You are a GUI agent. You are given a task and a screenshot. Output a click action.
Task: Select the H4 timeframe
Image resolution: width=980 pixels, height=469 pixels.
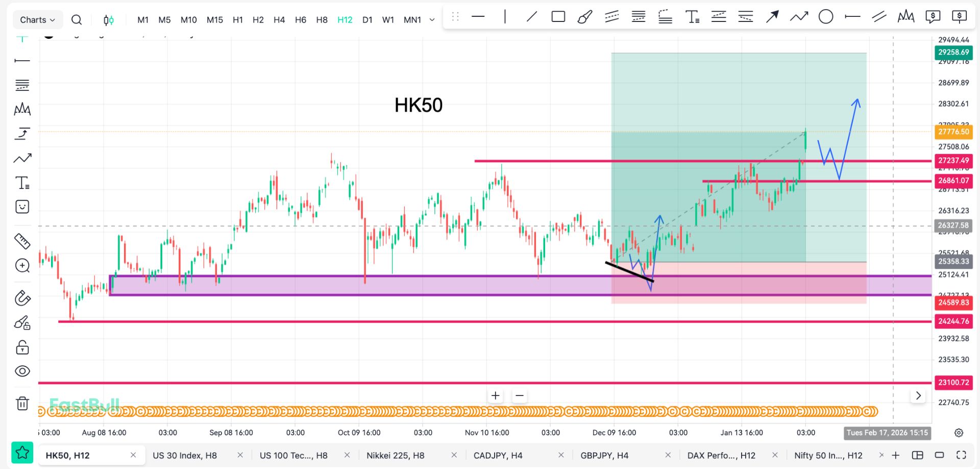279,20
